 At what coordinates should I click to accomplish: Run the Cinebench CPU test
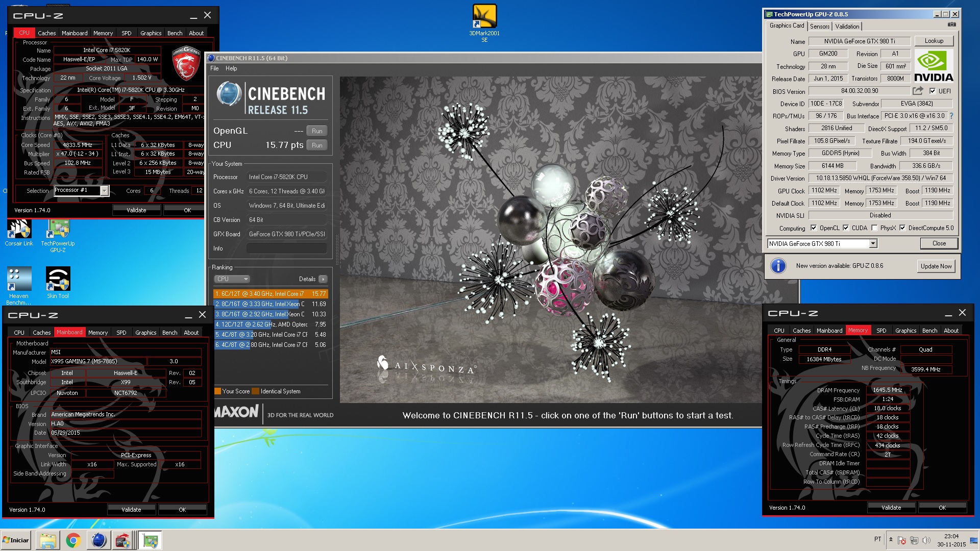pyautogui.click(x=317, y=145)
